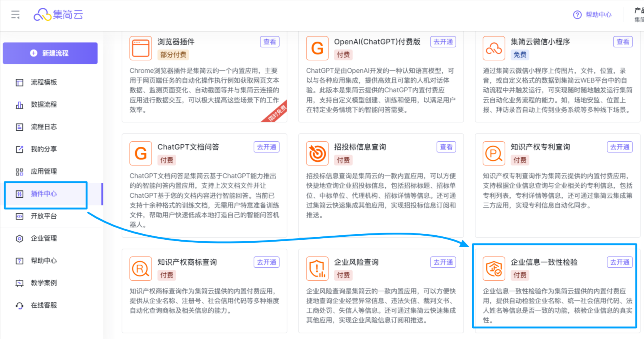Open 我的分享 menu item
This screenshot has height=339, width=644.
(x=44, y=149)
